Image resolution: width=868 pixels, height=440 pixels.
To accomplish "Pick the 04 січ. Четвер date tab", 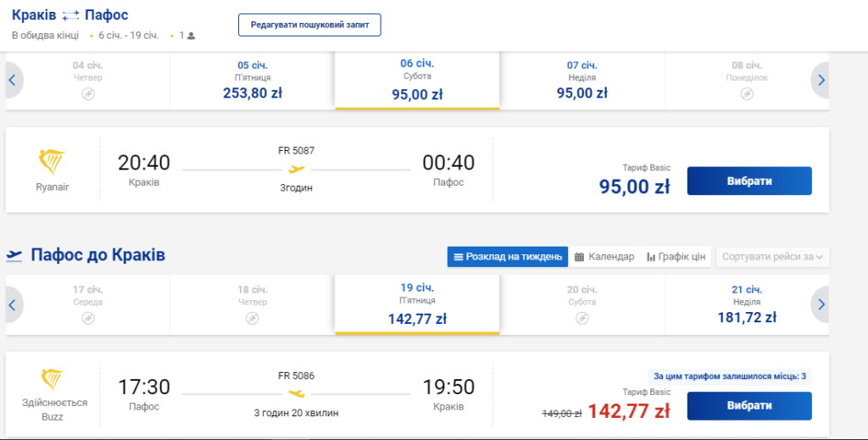I will coord(88,81).
